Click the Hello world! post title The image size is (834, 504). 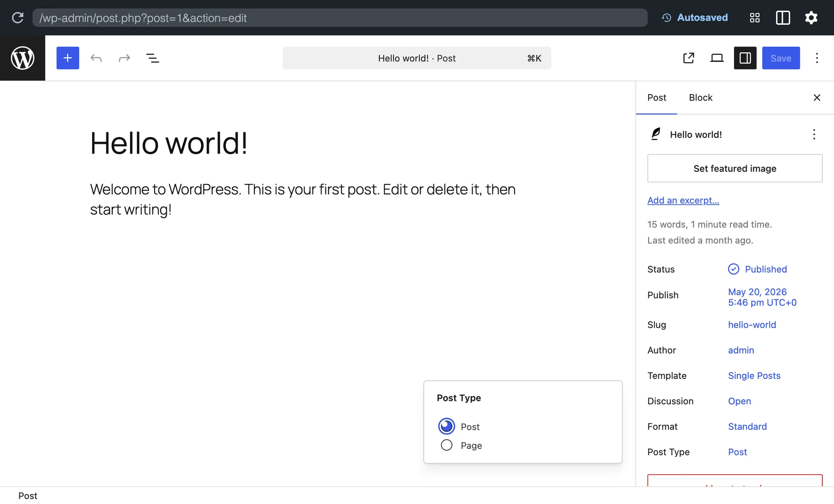point(169,143)
